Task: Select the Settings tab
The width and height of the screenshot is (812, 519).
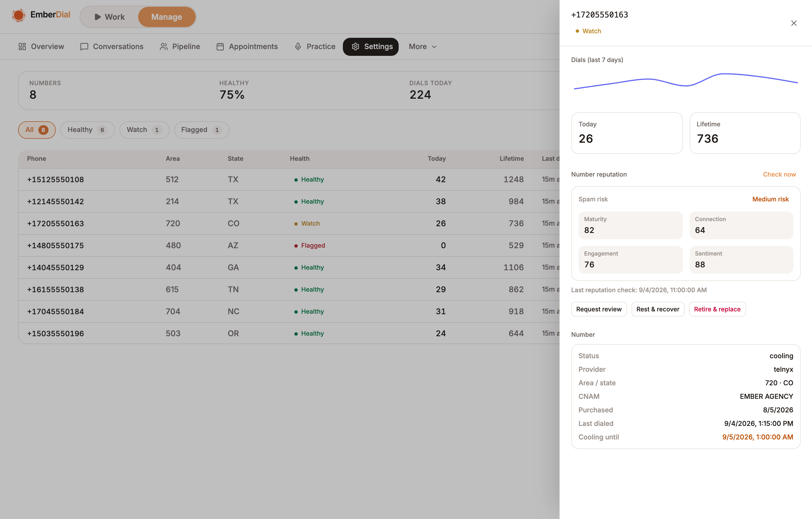Action: point(370,47)
